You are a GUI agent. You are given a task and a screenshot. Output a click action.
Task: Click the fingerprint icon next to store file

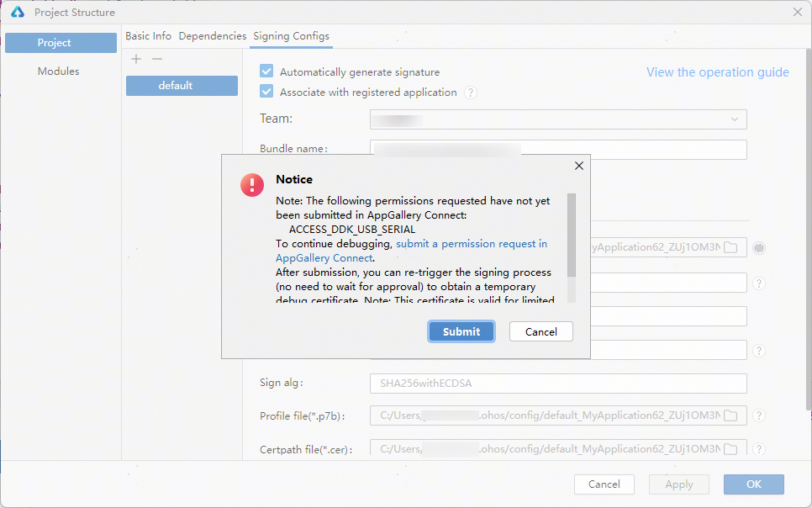point(759,247)
